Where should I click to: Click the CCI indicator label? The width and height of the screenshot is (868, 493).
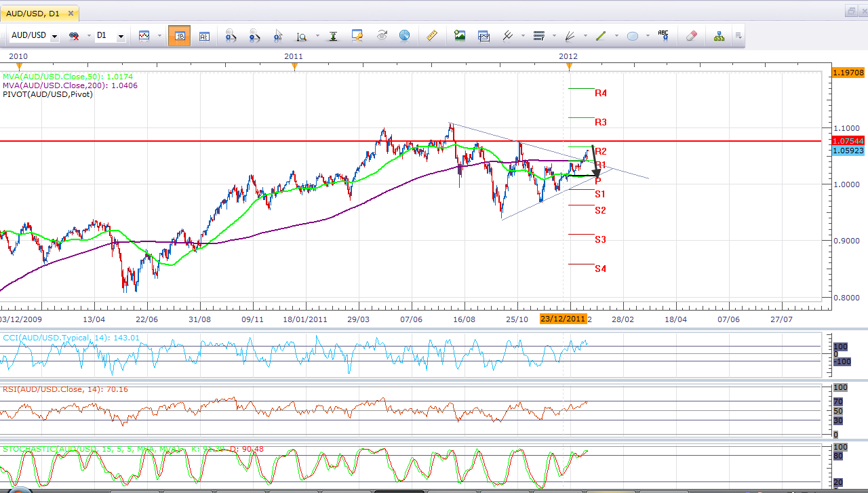pyautogui.click(x=71, y=338)
